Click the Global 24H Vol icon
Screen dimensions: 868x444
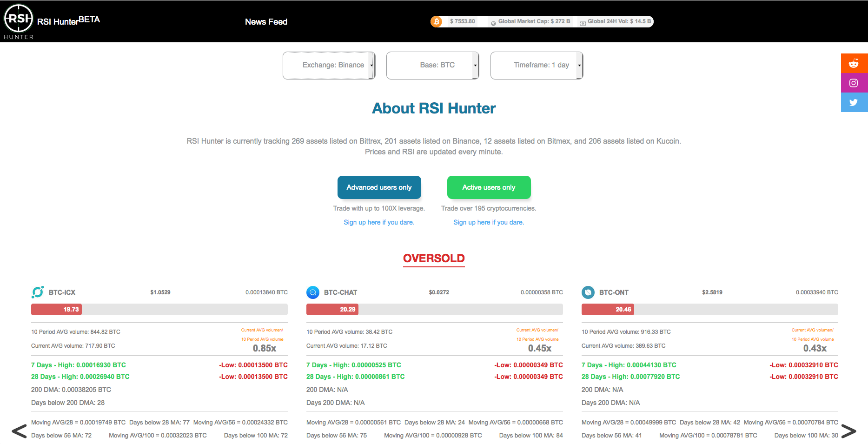583,23
